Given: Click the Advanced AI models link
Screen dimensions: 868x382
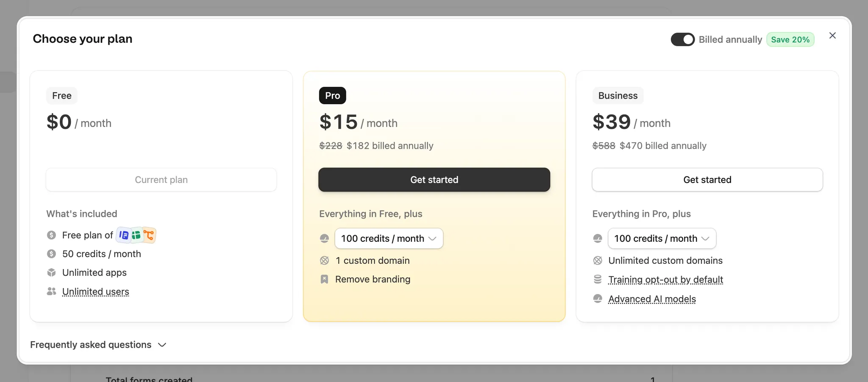Looking at the screenshot, I should click(652, 299).
